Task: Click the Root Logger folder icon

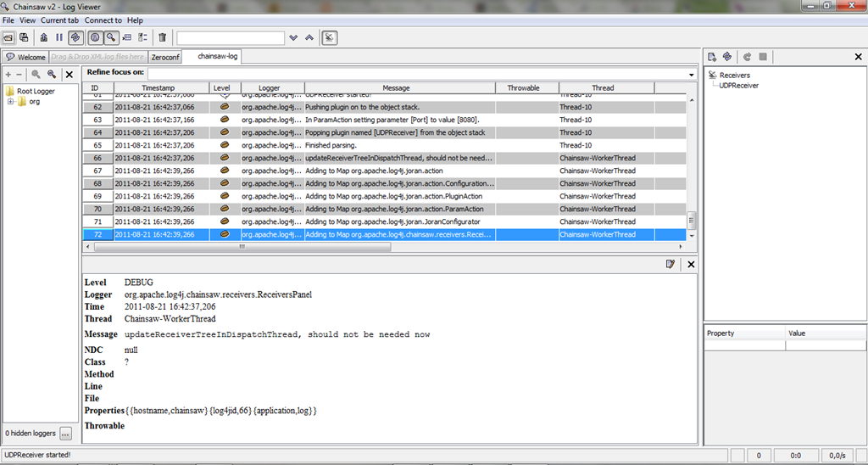Action: coord(10,91)
